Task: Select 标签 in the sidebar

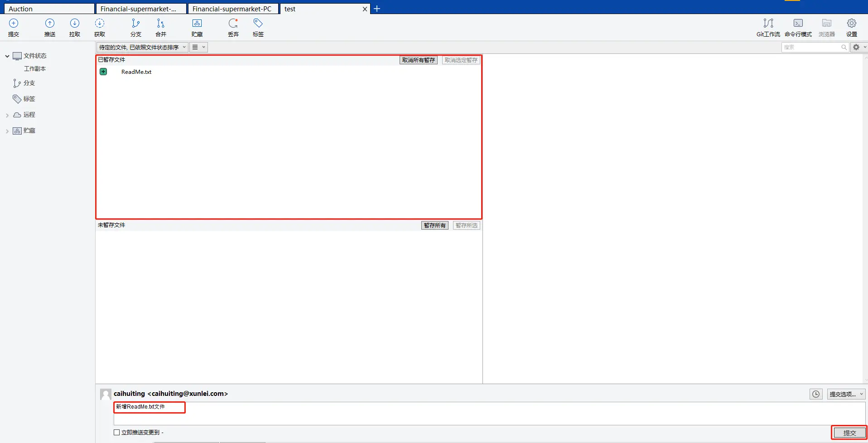Action: point(29,99)
